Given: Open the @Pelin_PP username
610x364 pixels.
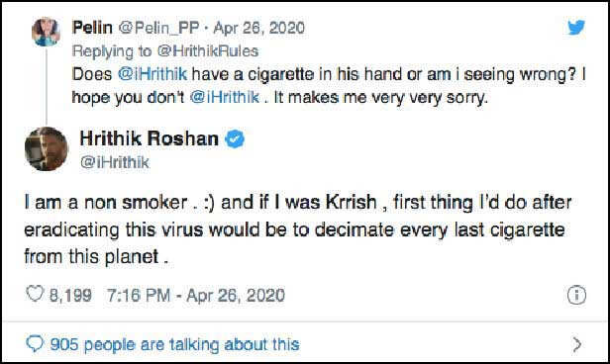Looking at the screenshot, I should point(158,28).
